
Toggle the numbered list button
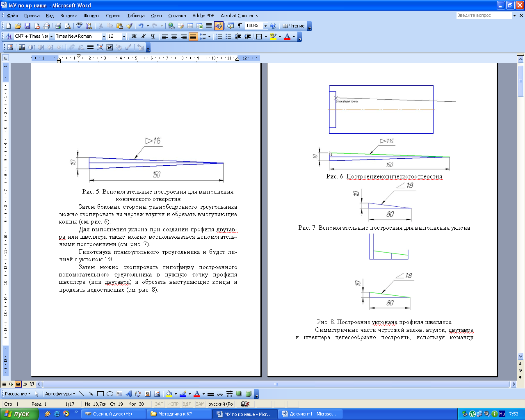pos(219,37)
